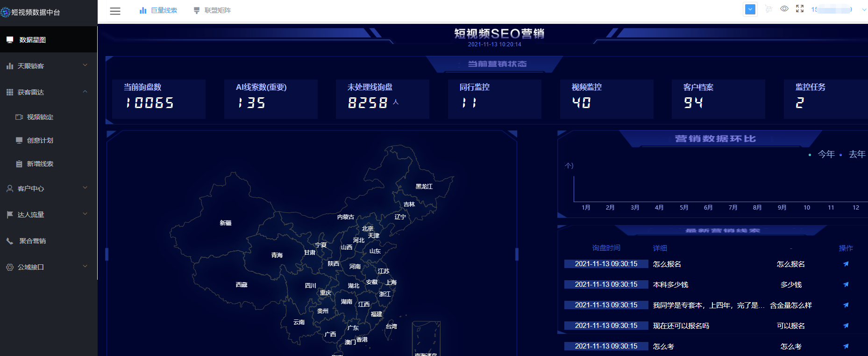Click 西藏 on the map

pyautogui.click(x=242, y=285)
